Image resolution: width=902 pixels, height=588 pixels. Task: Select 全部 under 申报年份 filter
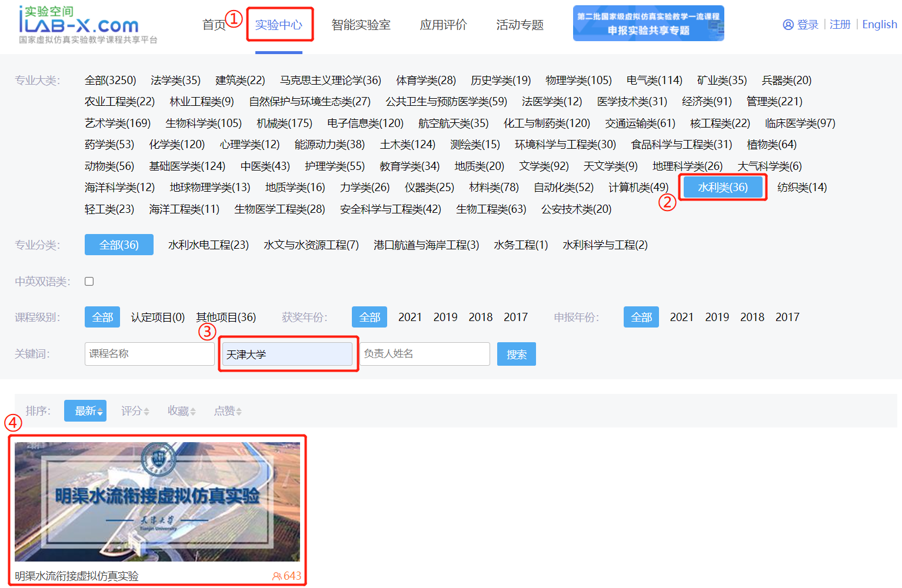tap(641, 316)
